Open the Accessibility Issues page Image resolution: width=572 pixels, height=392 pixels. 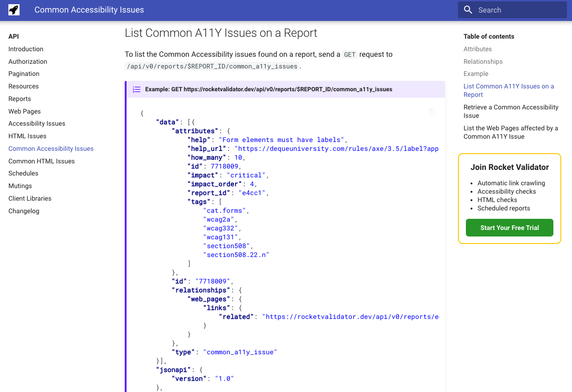(37, 123)
